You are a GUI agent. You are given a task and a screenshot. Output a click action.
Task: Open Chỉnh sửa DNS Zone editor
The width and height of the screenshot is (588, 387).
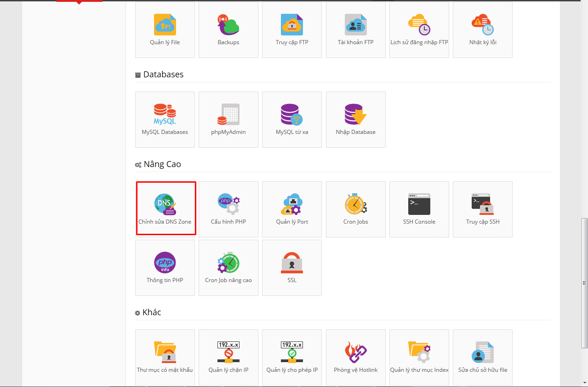tap(165, 209)
